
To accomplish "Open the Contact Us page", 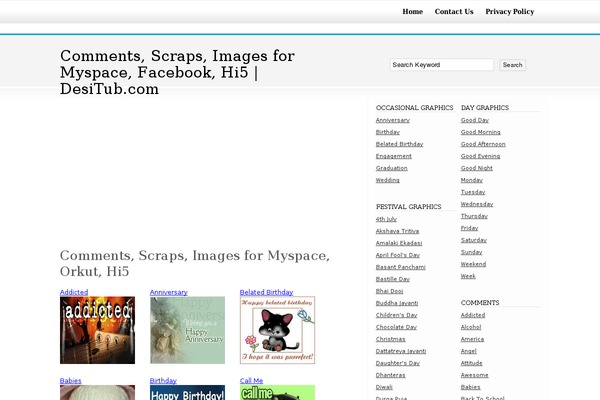I will (x=454, y=11).
